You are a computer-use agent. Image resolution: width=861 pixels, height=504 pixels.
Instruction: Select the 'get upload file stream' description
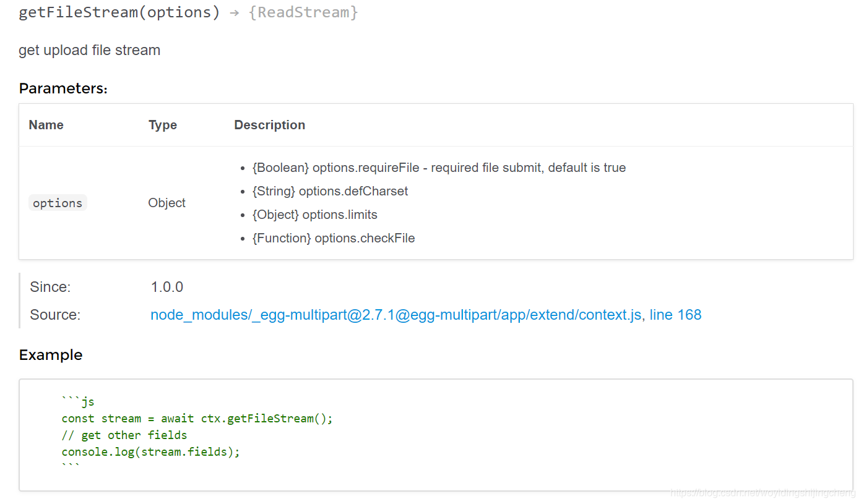click(89, 50)
